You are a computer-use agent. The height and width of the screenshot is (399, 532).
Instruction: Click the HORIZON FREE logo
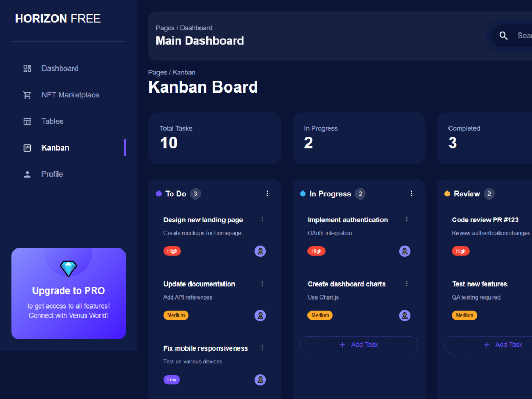tap(57, 19)
